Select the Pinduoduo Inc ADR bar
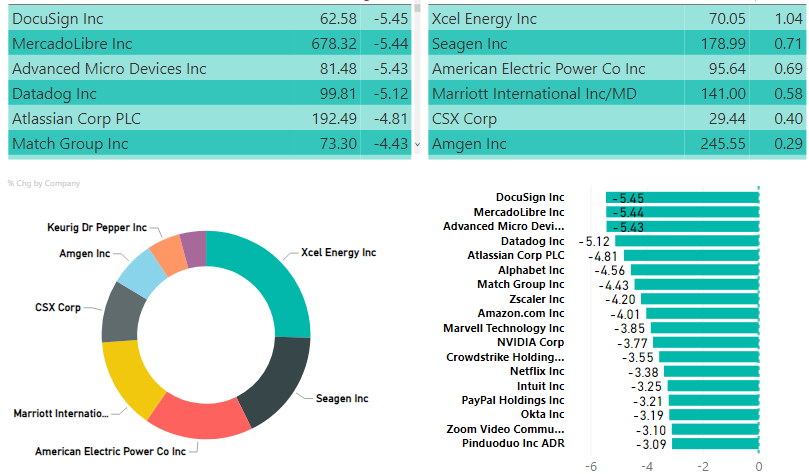The width and height of the screenshot is (809, 474). [x=715, y=444]
